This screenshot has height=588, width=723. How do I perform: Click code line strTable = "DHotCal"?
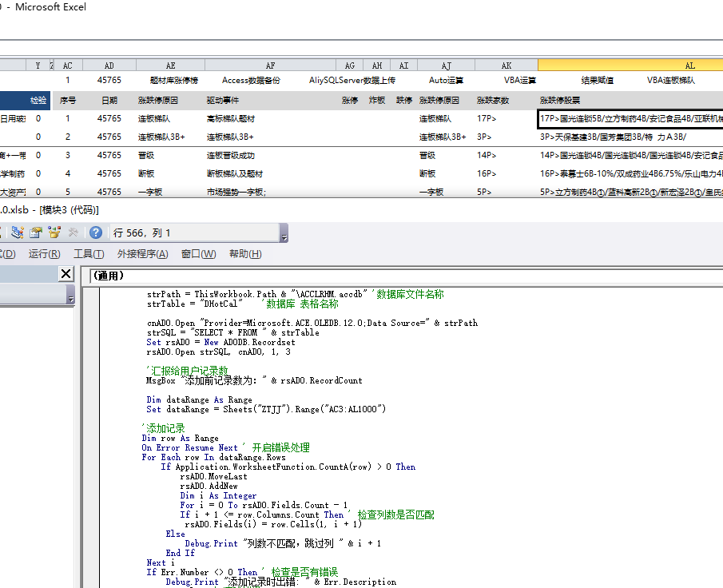pos(195,304)
